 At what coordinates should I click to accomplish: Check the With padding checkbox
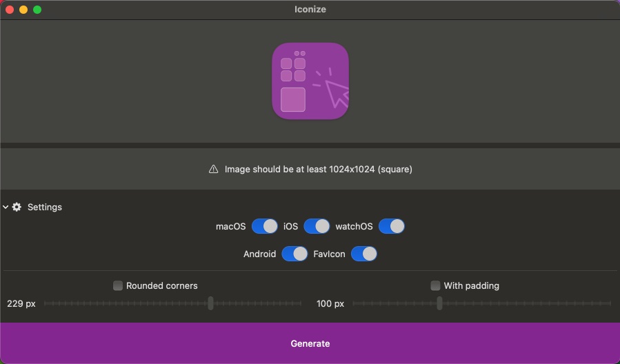(x=435, y=285)
